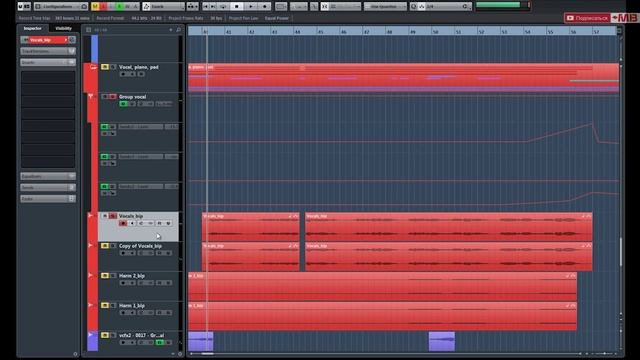Click the Record button in the transport bar
The height and width of the screenshot is (360, 640).
(265, 6)
